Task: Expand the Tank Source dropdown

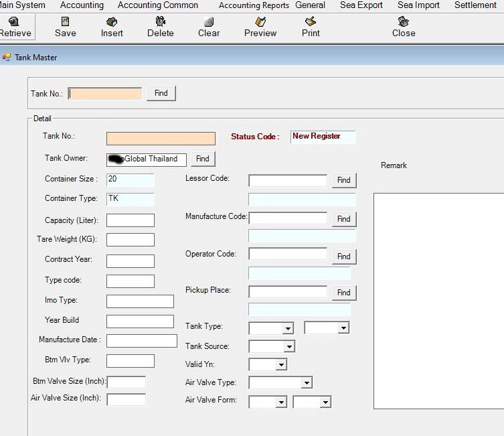Action: (288, 347)
